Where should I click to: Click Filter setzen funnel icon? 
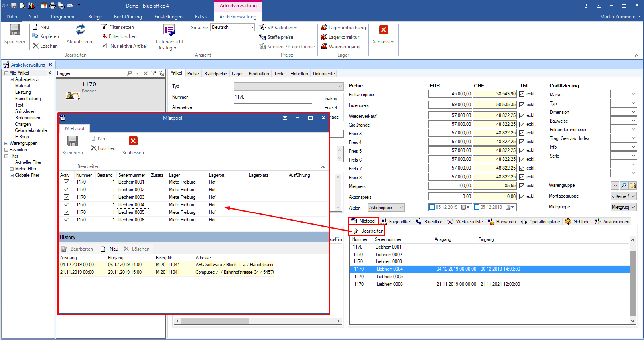(x=104, y=27)
